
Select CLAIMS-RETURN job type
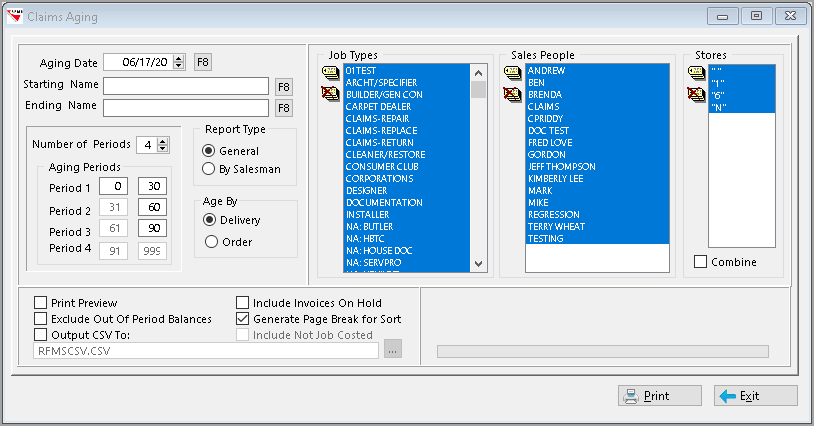click(x=407, y=142)
